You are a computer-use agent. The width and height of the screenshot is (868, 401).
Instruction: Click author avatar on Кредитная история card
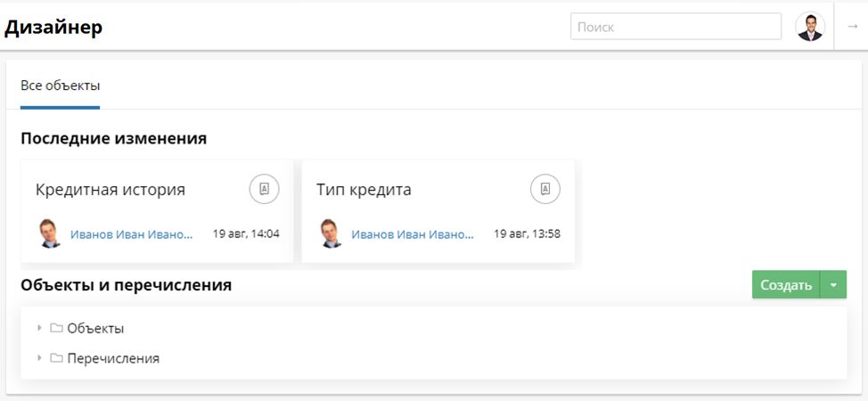click(x=50, y=233)
